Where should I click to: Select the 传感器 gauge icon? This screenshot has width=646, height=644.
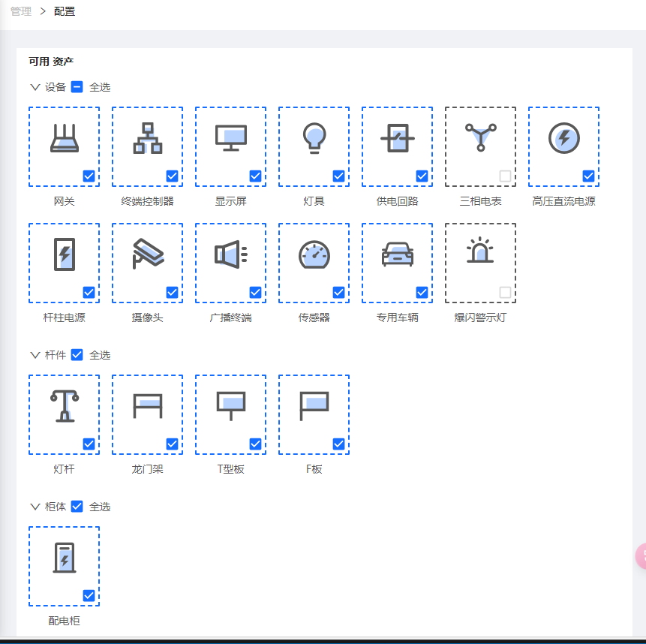[314, 254]
